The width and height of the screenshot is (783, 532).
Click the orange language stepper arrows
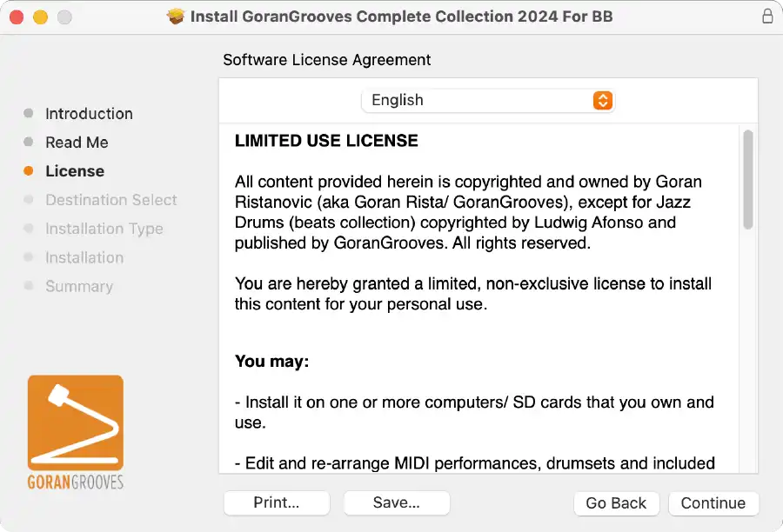point(603,100)
